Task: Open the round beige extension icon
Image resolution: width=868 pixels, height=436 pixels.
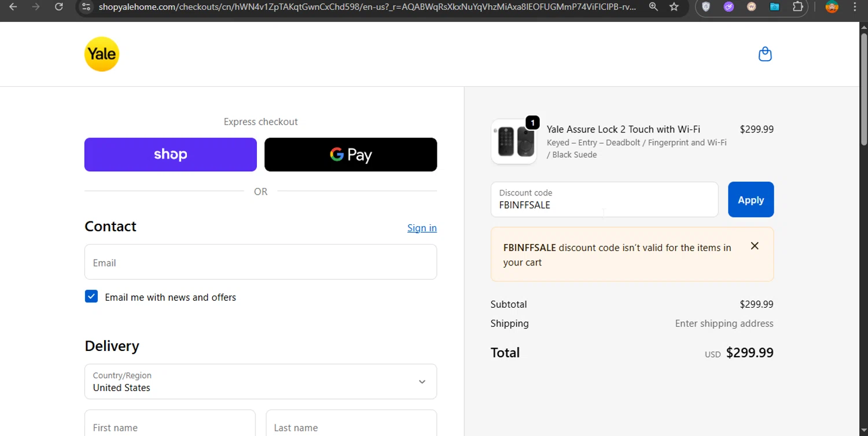Action: (x=752, y=7)
